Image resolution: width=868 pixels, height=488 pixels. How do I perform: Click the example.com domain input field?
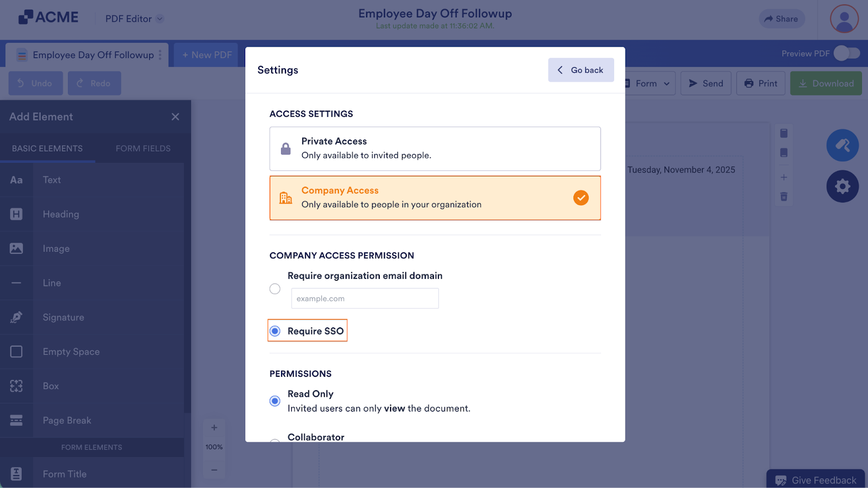(365, 299)
